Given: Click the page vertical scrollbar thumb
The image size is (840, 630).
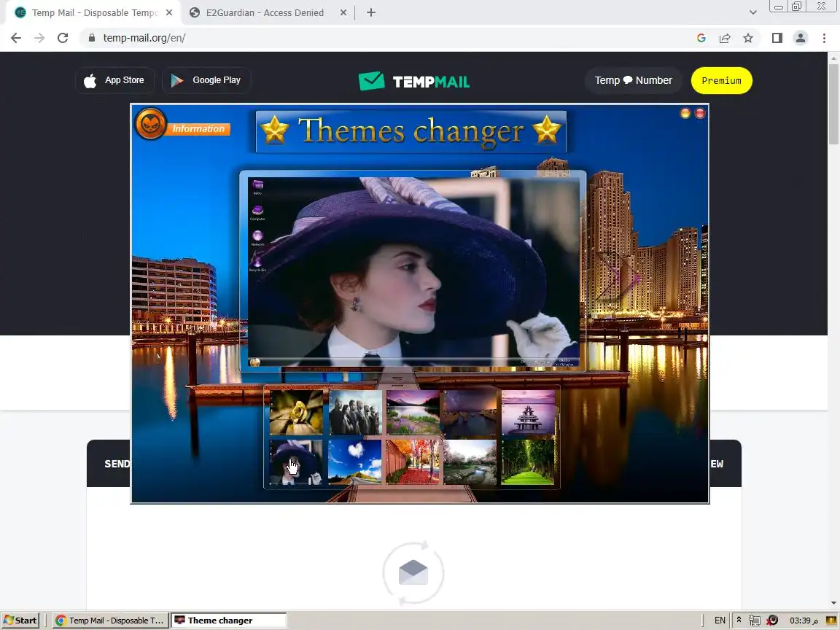Looking at the screenshot, I should point(833,104).
